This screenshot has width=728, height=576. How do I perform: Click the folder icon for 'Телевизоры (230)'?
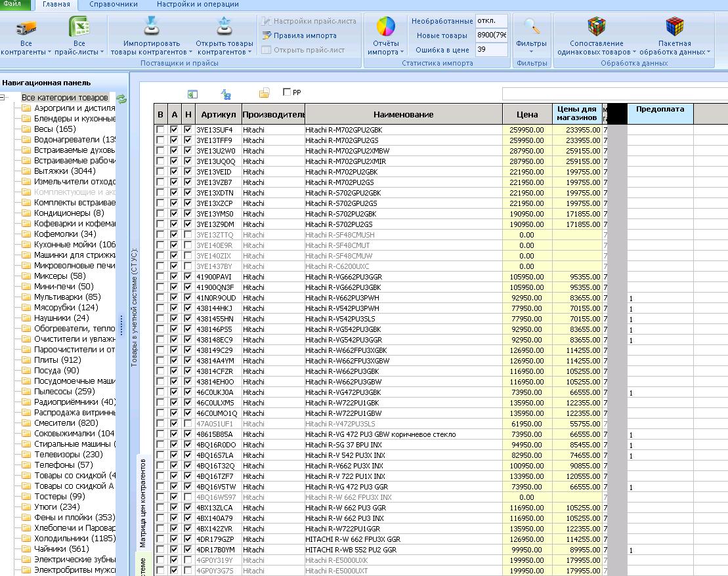26,455
